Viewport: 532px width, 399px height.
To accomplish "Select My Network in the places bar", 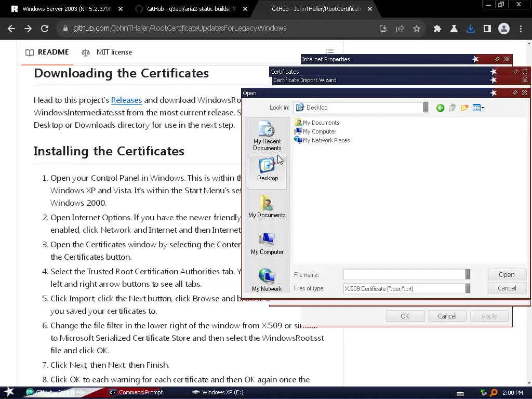I will tap(267, 280).
